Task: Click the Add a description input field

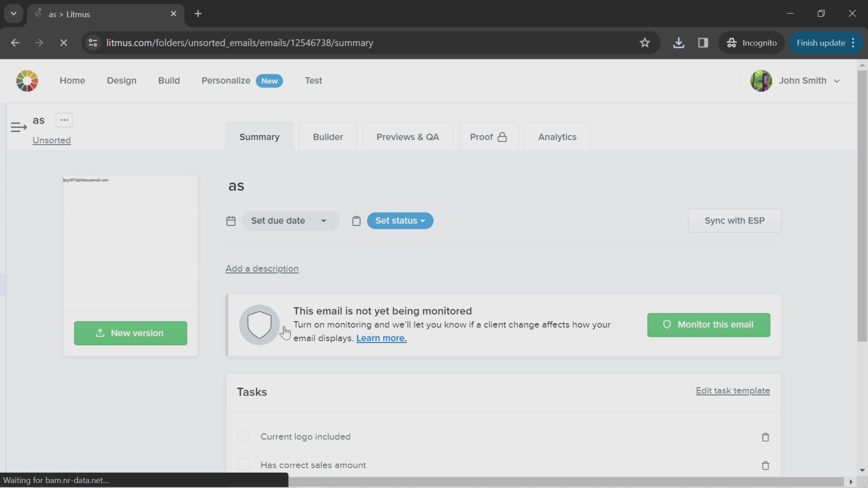Action: [262, 269]
